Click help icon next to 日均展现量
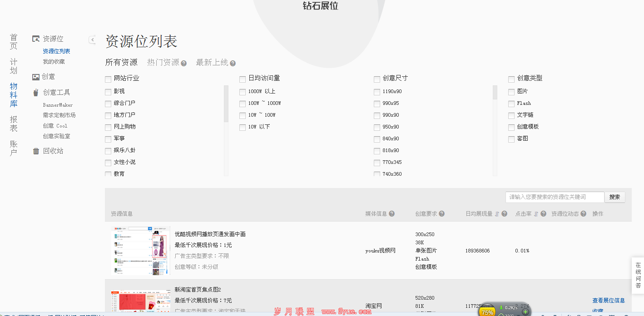Viewport: 644px width, 316px height. pos(504,214)
